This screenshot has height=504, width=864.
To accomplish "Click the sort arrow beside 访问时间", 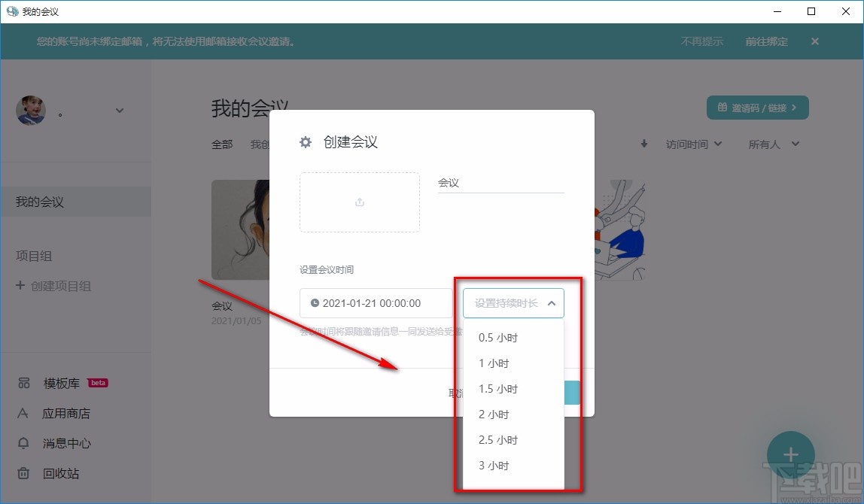I will coord(643,144).
